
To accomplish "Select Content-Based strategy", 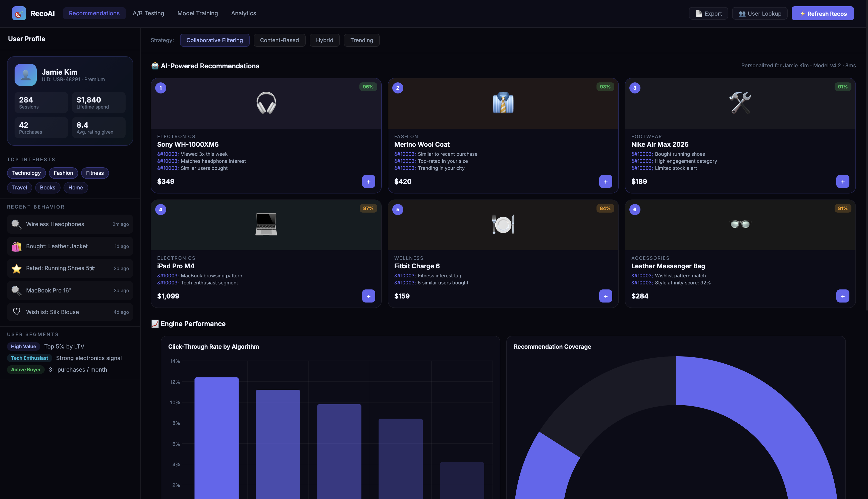I will pyautogui.click(x=279, y=40).
